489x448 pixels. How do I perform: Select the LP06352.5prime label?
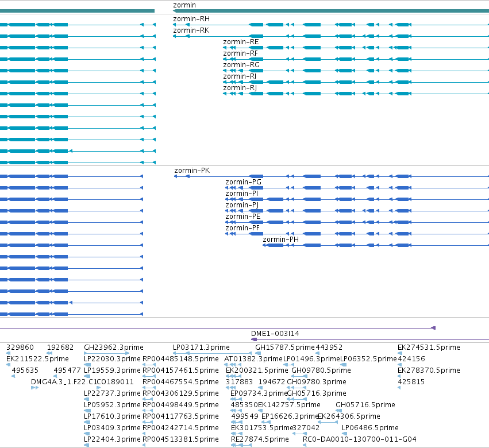pyautogui.click(x=368, y=359)
